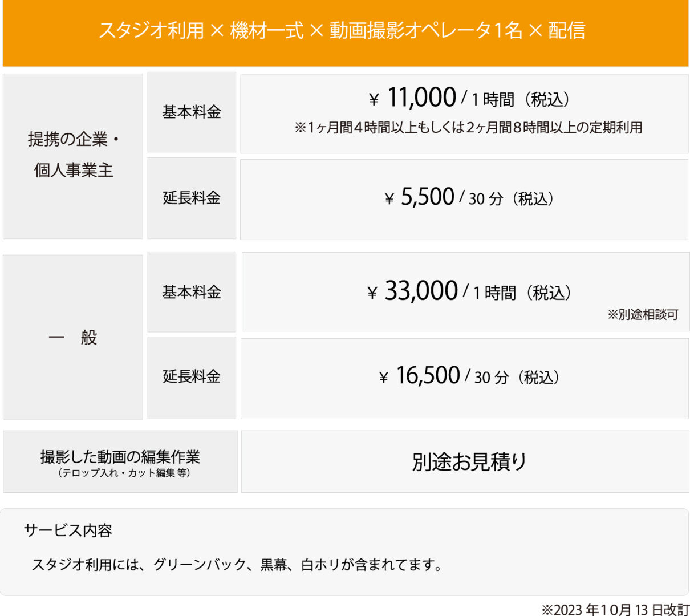The width and height of the screenshot is (690, 616).
Task: Click the 撮影した動画の編集作業 label
Action: pyautogui.click(x=120, y=456)
